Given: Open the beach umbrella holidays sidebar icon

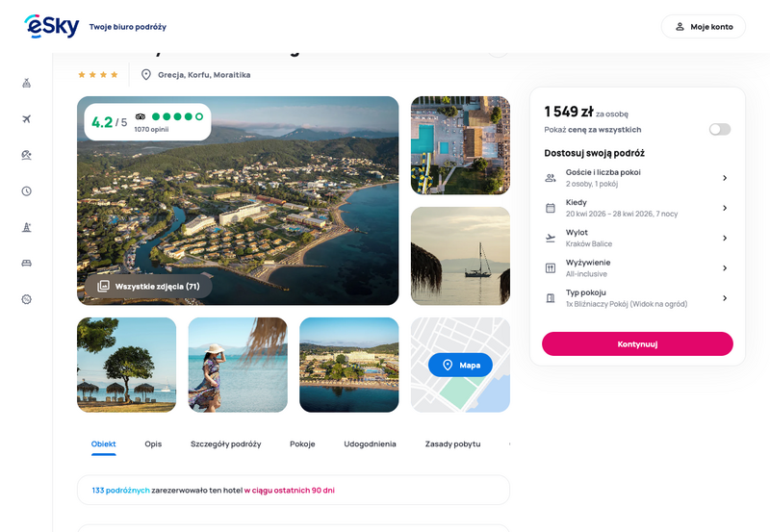Looking at the screenshot, I should tap(26, 155).
